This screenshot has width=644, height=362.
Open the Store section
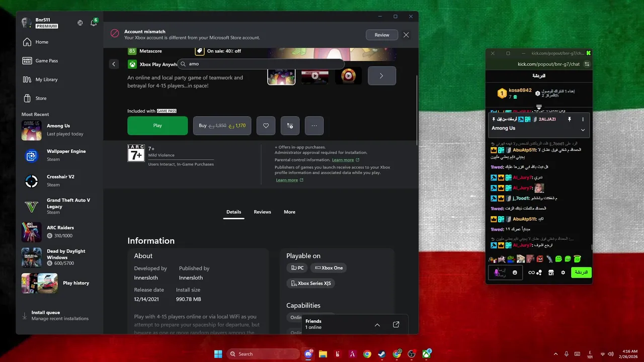pos(59,99)
